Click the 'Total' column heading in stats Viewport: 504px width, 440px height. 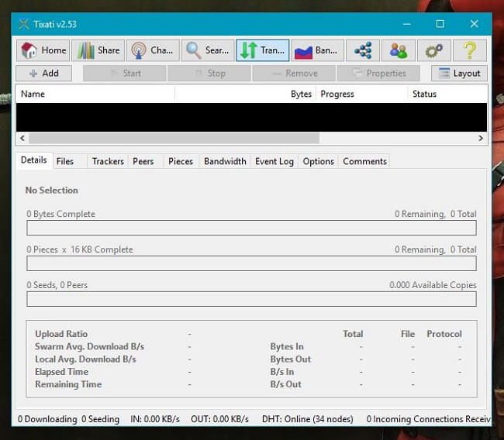(353, 334)
